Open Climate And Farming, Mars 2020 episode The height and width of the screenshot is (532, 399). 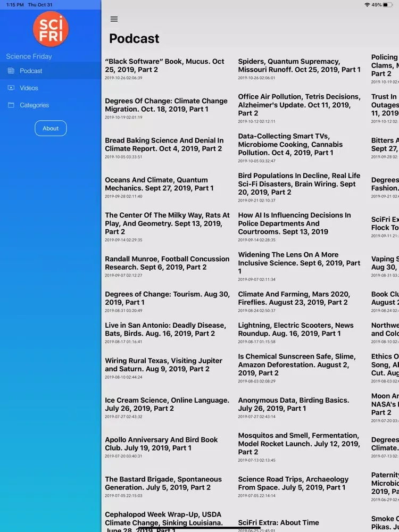pos(294,298)
